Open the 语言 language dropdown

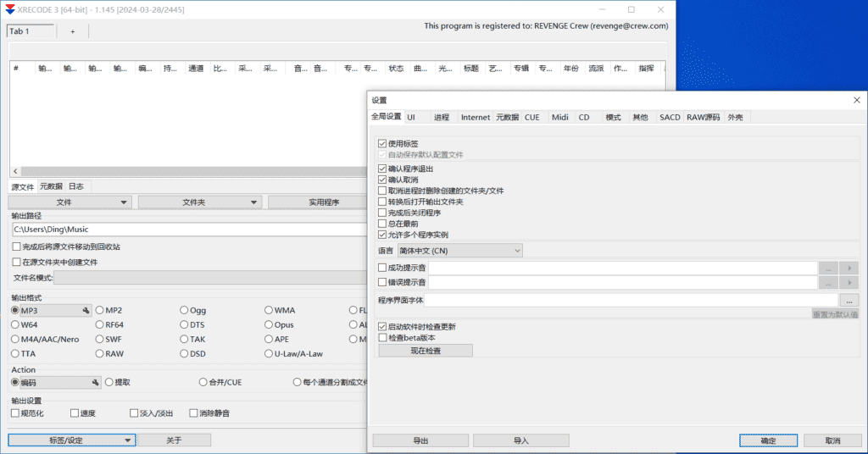click(x=459, y=251)
